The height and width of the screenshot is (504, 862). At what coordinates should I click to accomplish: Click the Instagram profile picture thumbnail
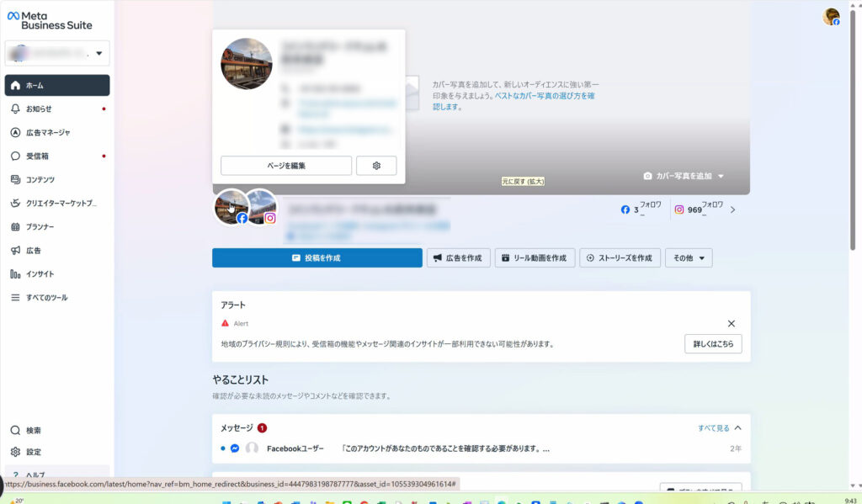[x=262, y=207]
